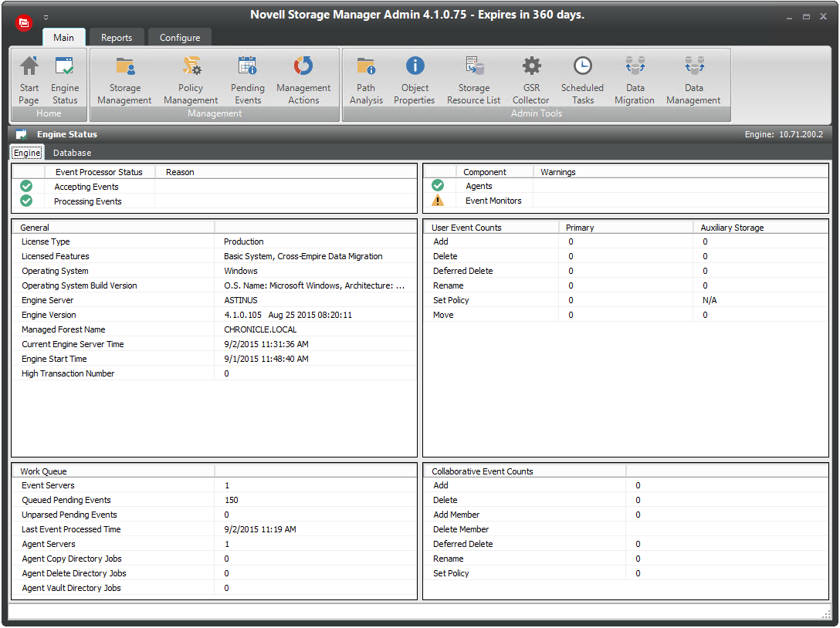Image resolution: width=840 pixels, height=628 pixels.
Task: Select the Database tab
Action: coord(72,153)
